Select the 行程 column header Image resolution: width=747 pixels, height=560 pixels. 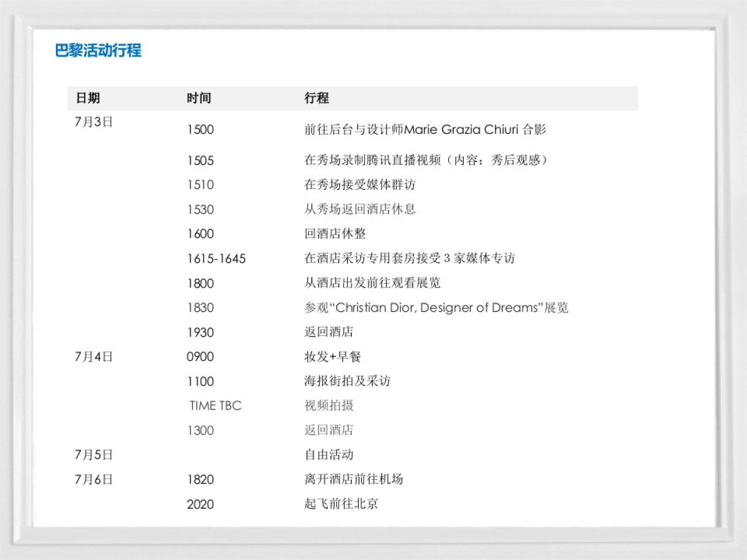click(316, 98)
